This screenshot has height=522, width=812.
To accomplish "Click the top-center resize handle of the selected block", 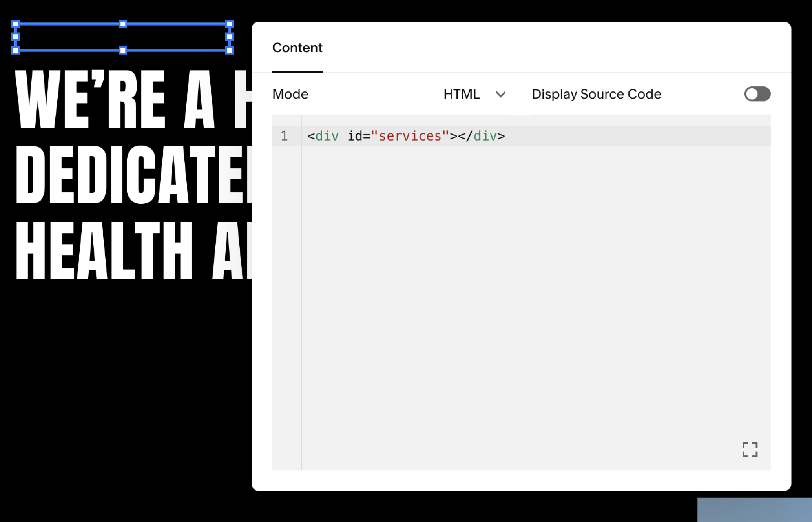I will point(123,24).
